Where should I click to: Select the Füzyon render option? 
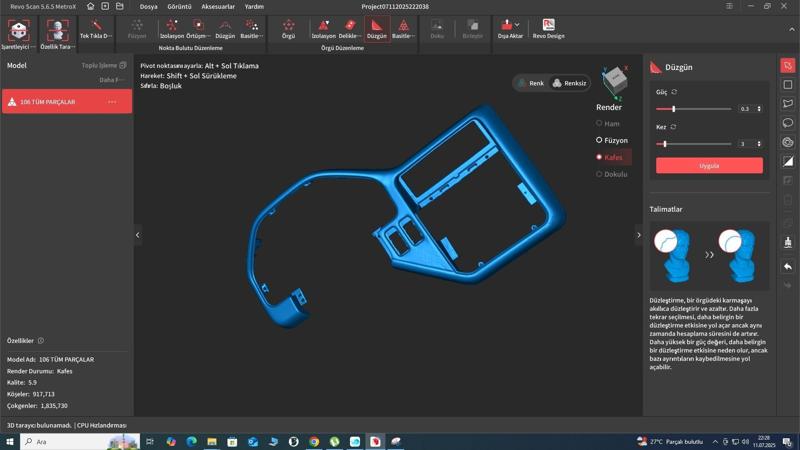[612, 140]
